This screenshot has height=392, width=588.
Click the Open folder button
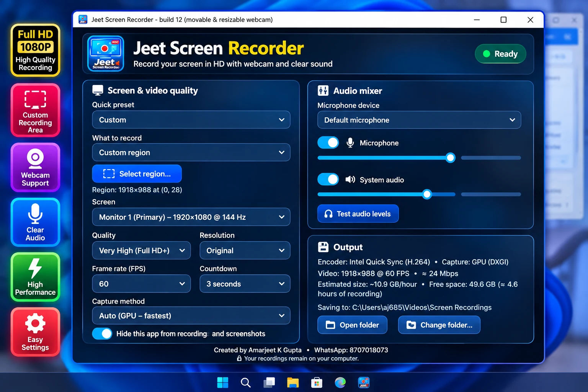coord(352,325)
